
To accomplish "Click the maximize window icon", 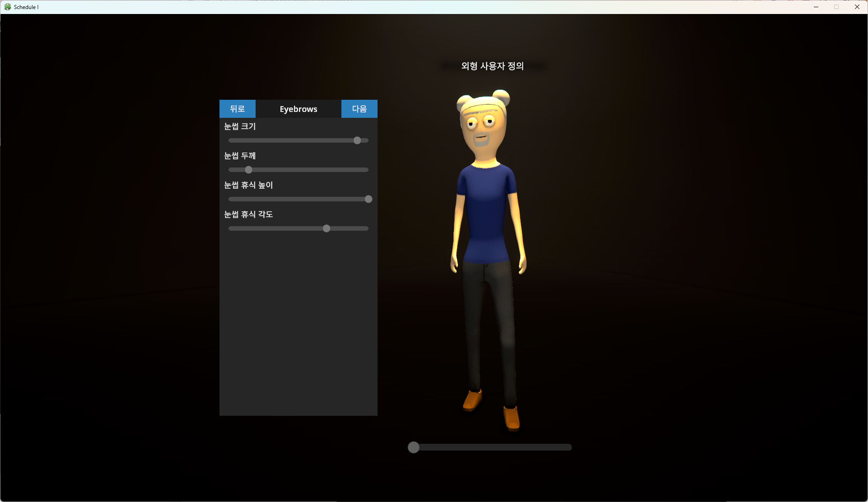I will pos(836,7).
